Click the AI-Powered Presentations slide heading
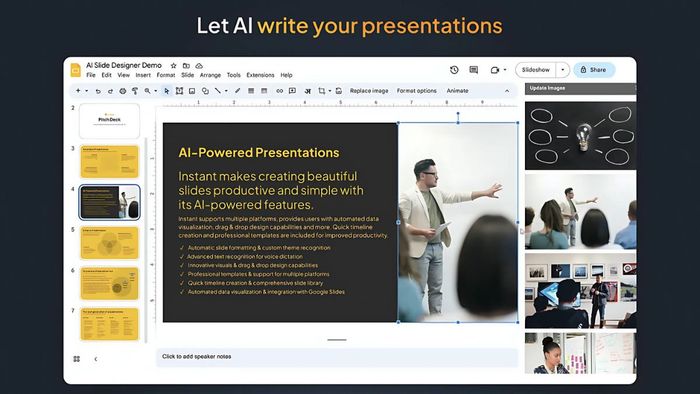 pos(259,153)
